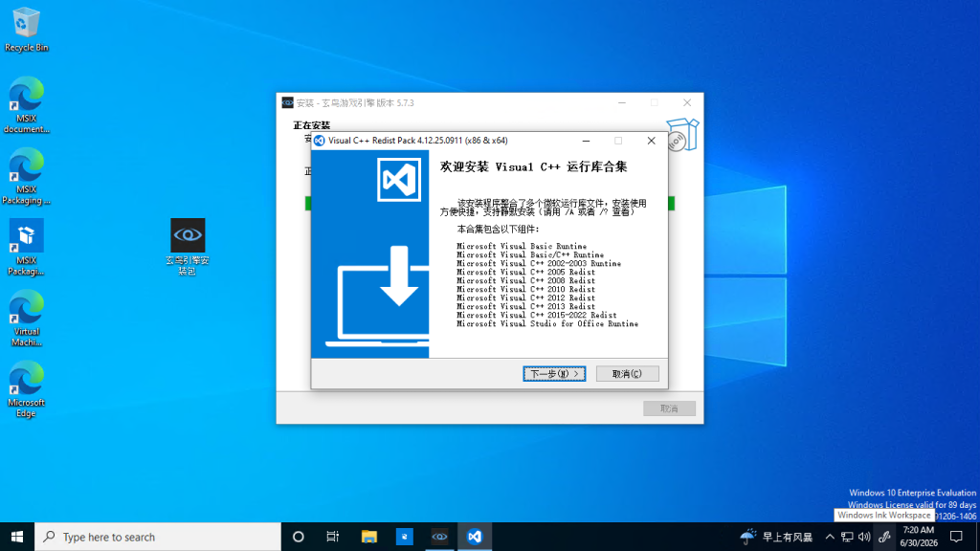Image resolution: width=980 pixels, height=551 pixels.
Task: Open File Explorer from the taskbar
Action: coord(368,537)
